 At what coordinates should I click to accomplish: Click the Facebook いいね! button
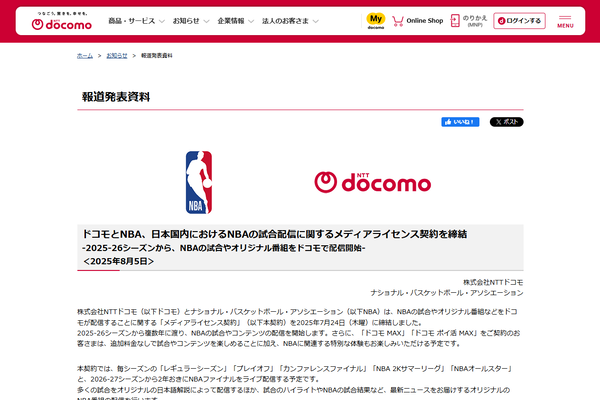(460, 122)
